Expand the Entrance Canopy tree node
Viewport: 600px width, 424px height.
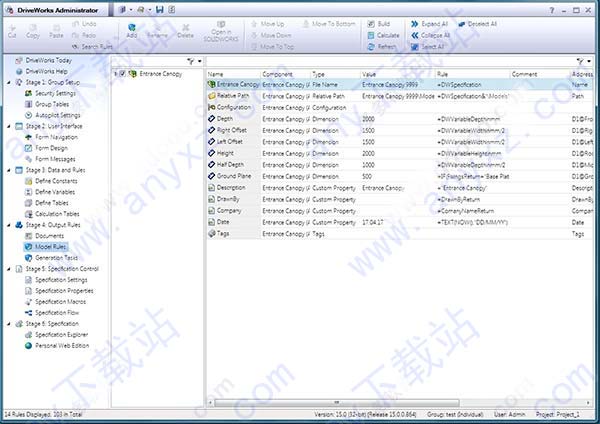click(x=116, y=73)
